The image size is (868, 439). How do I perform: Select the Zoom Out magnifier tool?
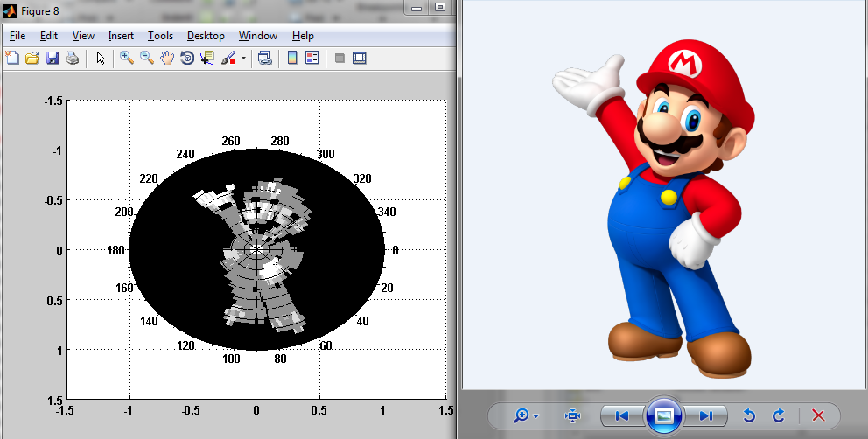coord(147,58)
